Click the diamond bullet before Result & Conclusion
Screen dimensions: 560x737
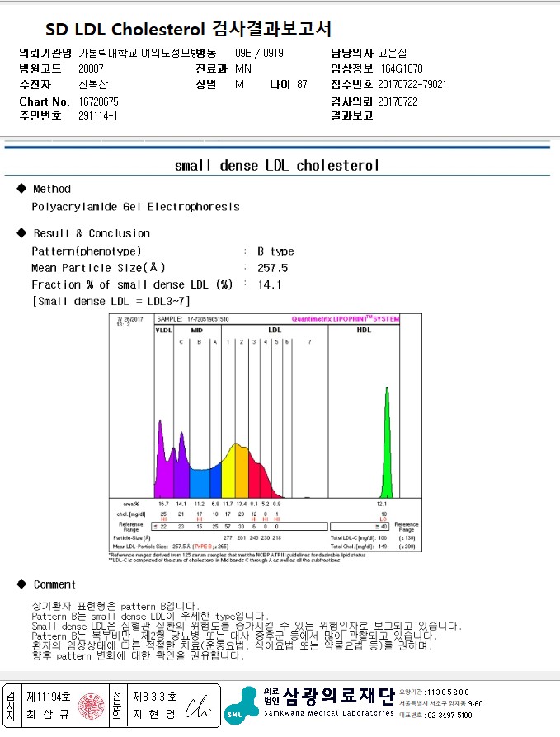click(x=21, y=232)
